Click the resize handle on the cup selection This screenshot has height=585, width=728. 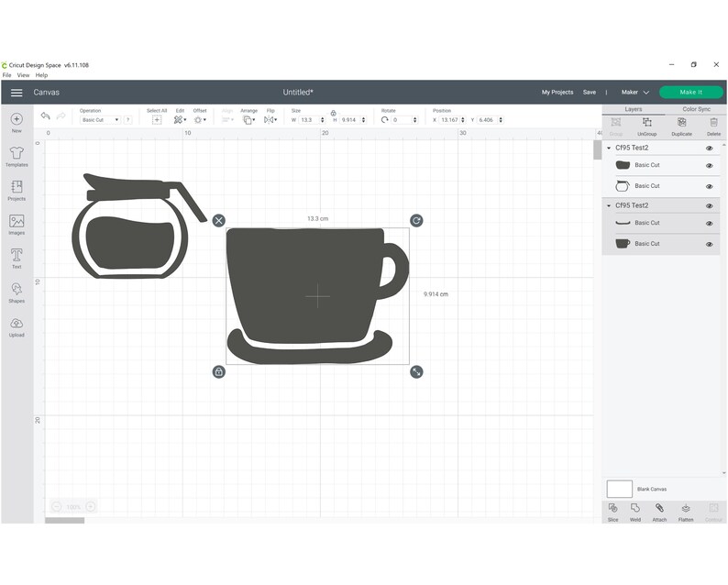pyautogui.click(x=416, y=372)
